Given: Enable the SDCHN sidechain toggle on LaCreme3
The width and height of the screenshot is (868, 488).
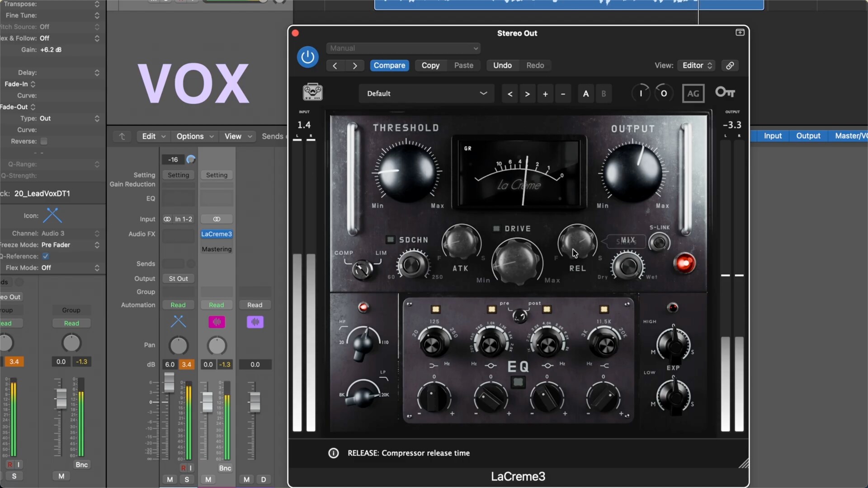Looking at the screenshot, I should click(390, 239).
